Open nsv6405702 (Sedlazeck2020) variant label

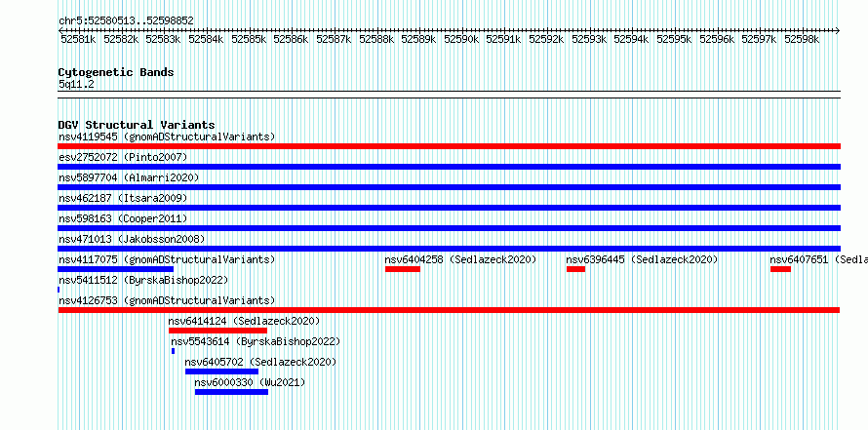click(x=260, y=362)
